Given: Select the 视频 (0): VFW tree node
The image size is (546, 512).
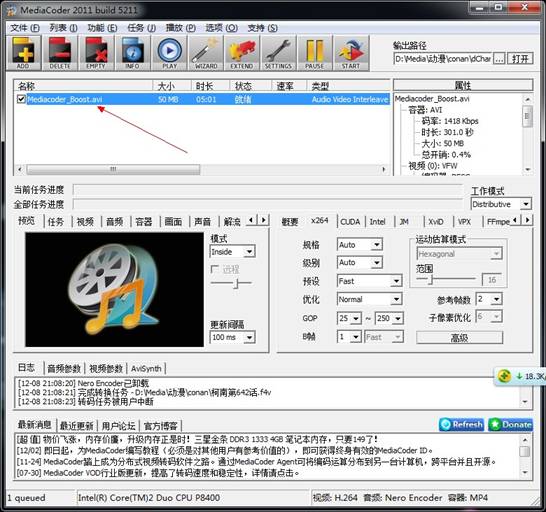Looking at the screenshot, I should pyautogui.click(x=433, y=165).
